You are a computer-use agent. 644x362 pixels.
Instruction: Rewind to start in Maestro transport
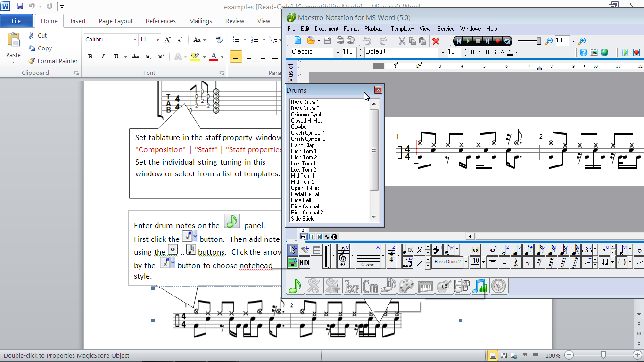point(458,41)
